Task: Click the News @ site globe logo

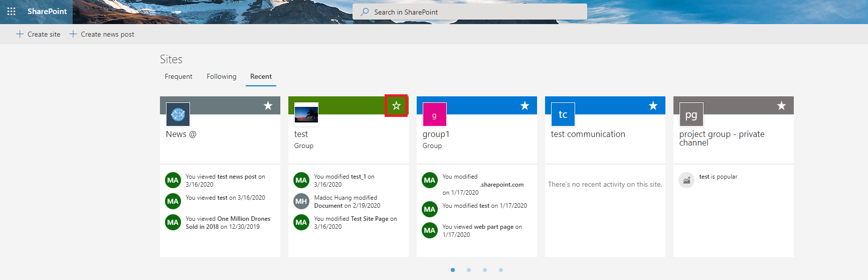Action: tap(178, 114)
